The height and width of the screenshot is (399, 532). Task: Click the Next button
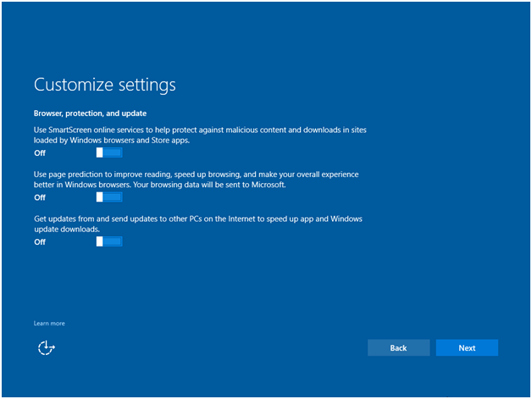pos(467,348)
